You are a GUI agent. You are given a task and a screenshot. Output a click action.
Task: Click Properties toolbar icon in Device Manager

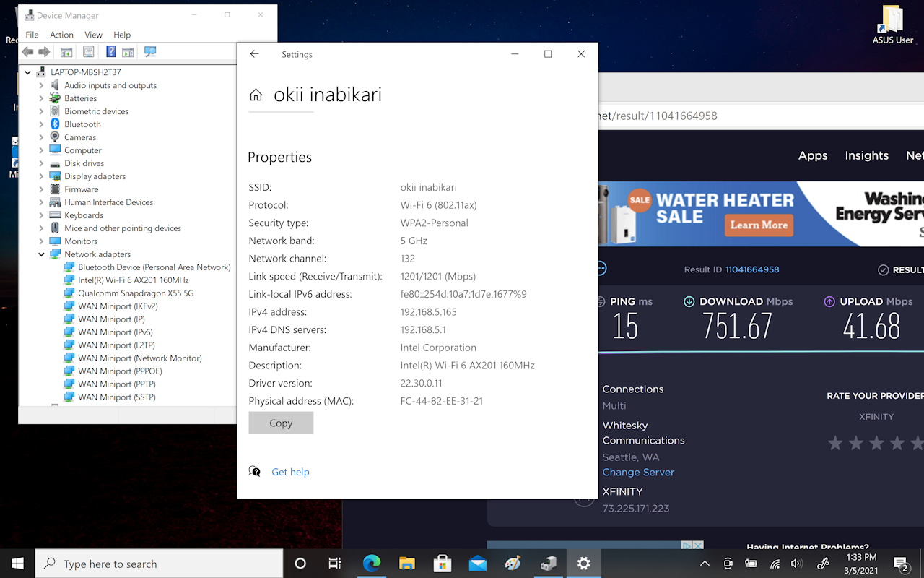(x=88, y=52)
